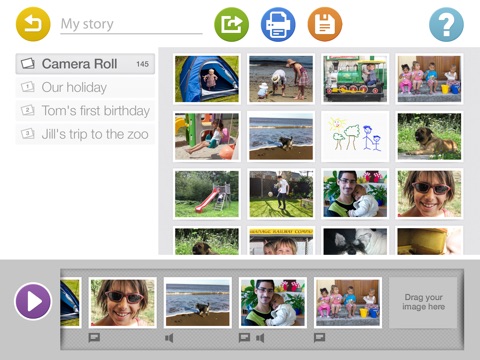The image size is (480, 360).
Task: Click caption icon under sunglasses girl slide
Action: 94,338
